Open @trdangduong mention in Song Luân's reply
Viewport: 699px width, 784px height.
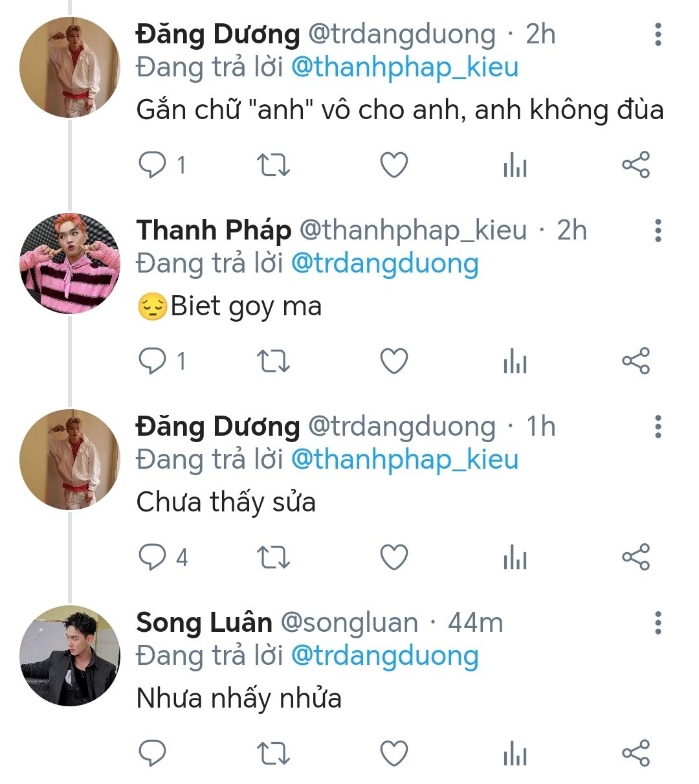(384, 656)
